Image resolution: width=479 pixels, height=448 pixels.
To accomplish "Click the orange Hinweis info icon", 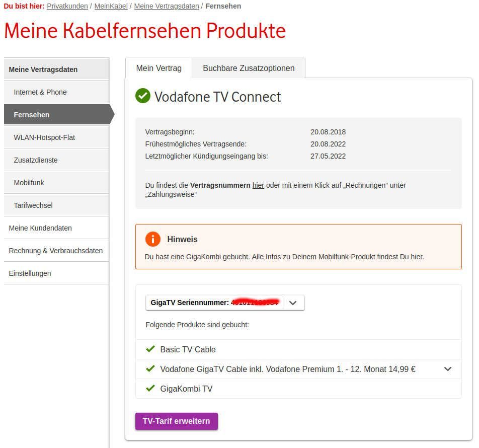I will pos(152,239).
